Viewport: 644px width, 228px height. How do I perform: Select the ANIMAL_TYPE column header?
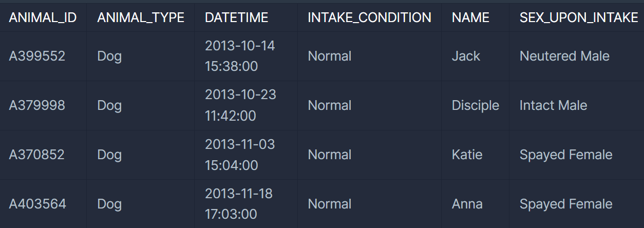[141, 17]
